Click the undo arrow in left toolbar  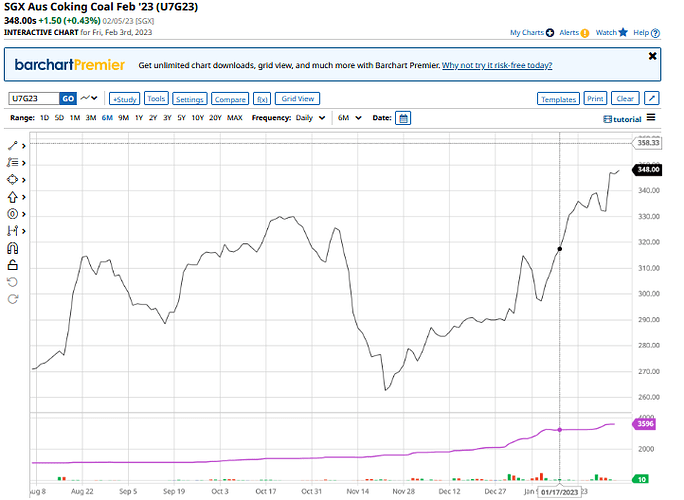click(13, 281)
